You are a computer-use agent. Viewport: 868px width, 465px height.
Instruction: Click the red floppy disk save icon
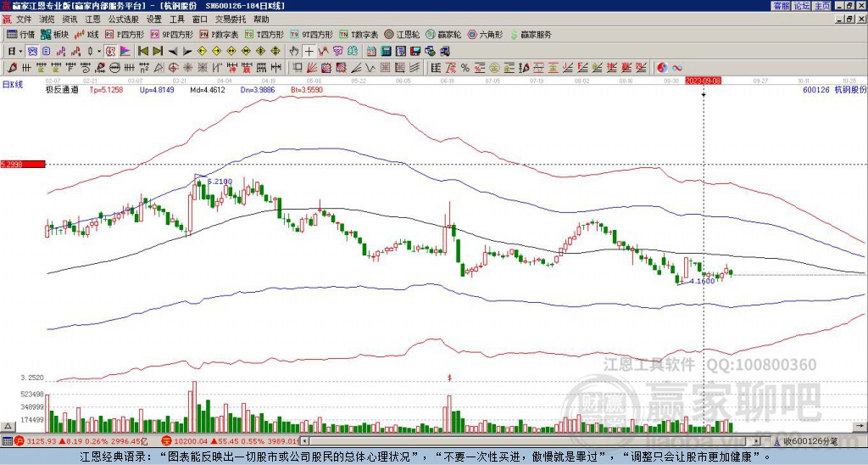pyautogui.click(x=415, y=52)
